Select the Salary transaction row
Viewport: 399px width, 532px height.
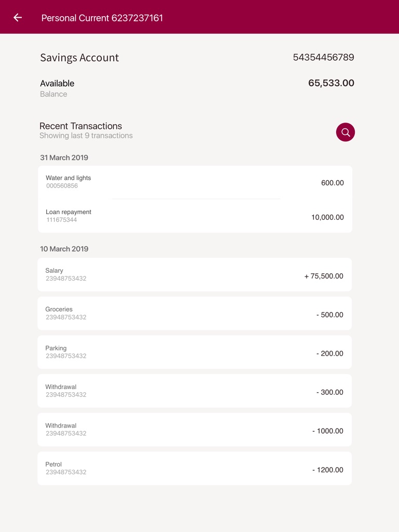195,275
